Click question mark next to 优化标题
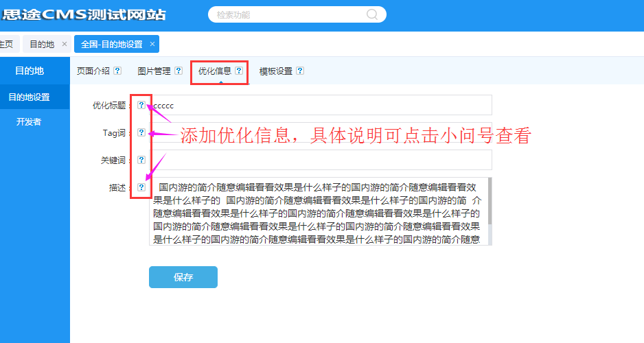 [141, 105]
